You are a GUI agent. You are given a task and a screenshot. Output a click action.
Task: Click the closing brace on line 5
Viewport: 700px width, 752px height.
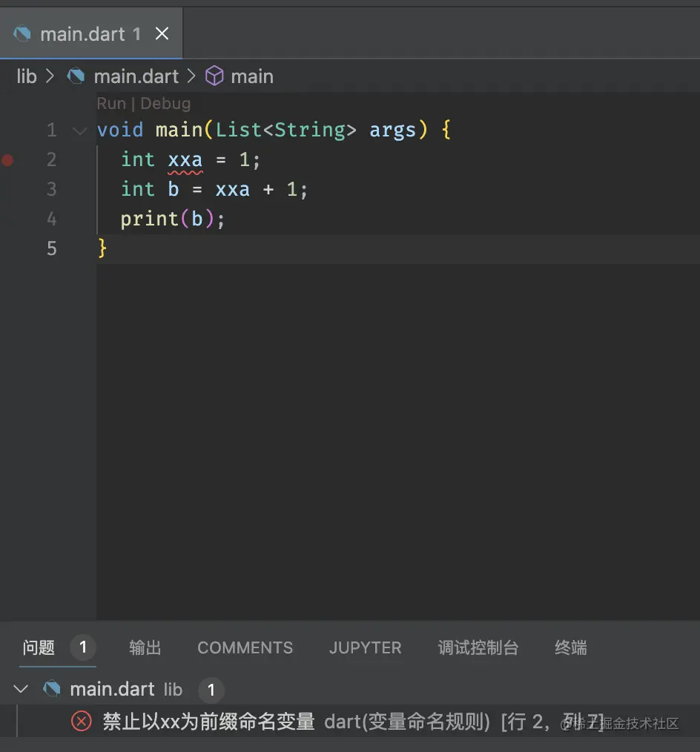click(x=102, y=248)
